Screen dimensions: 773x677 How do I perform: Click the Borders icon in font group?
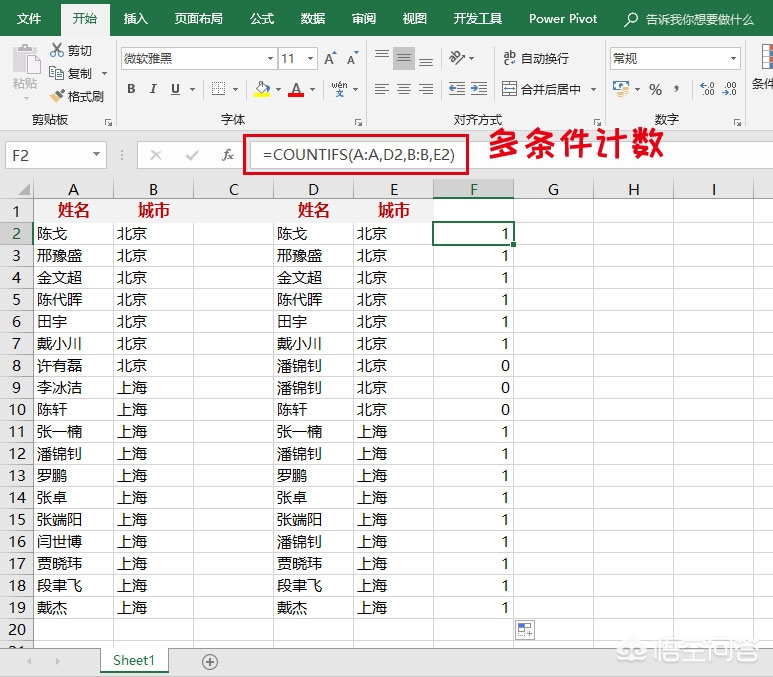219,89
